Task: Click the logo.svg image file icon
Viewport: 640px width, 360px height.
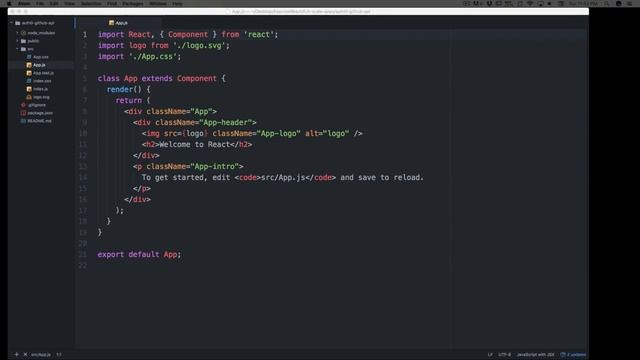Action: click(29, 97)
